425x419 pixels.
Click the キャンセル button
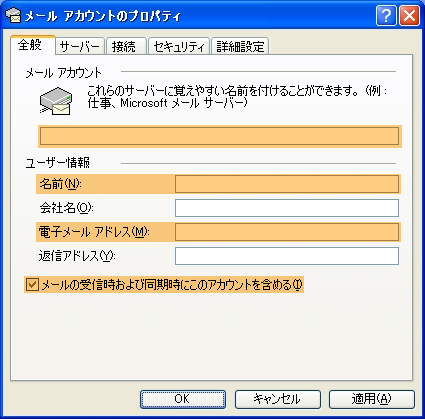(x=278, y=399)
